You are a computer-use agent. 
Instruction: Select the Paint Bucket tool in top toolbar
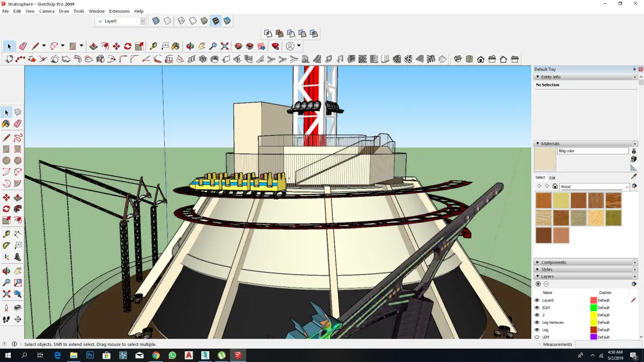point(175,46)
